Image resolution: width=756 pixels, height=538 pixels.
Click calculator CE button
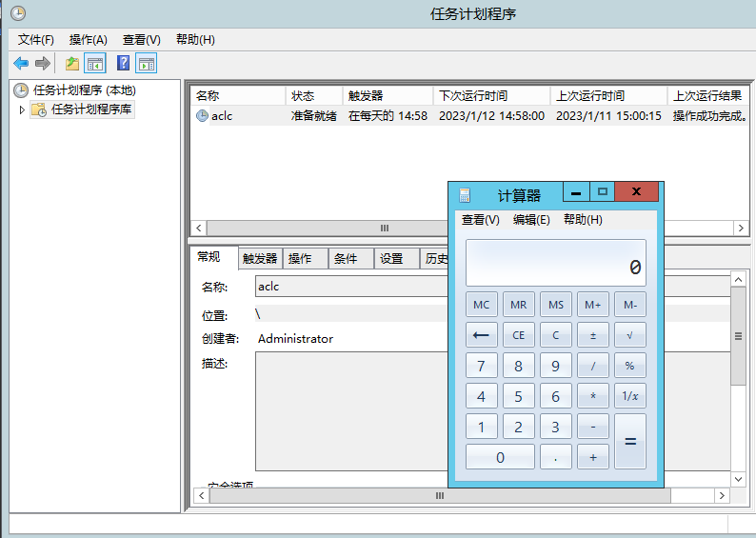518,335
